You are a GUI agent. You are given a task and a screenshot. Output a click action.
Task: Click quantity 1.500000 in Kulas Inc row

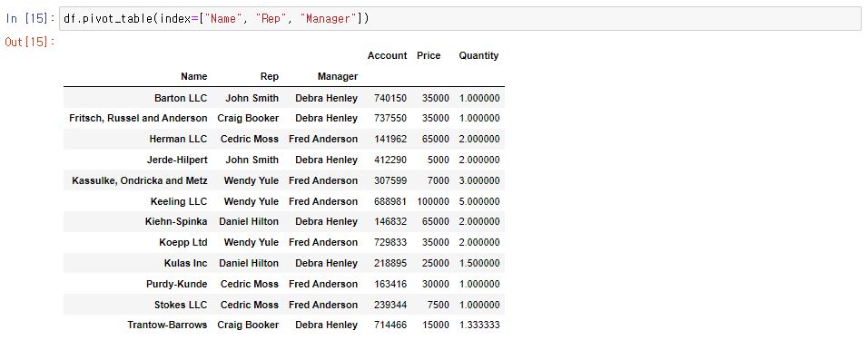pos(479,263)
